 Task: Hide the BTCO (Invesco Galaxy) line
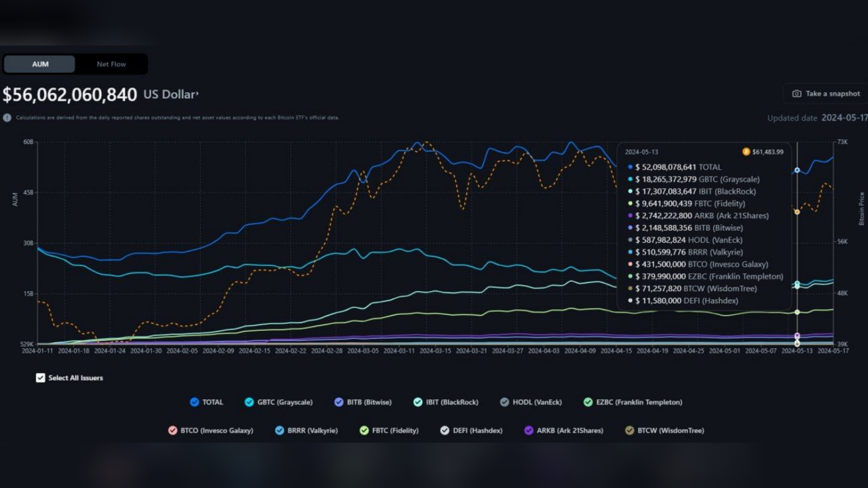[172, 431]
